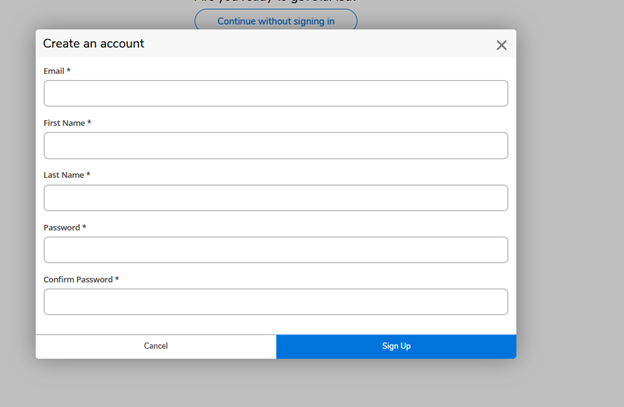
Task: Click into the First Name text box
Action: click(275, 145)
